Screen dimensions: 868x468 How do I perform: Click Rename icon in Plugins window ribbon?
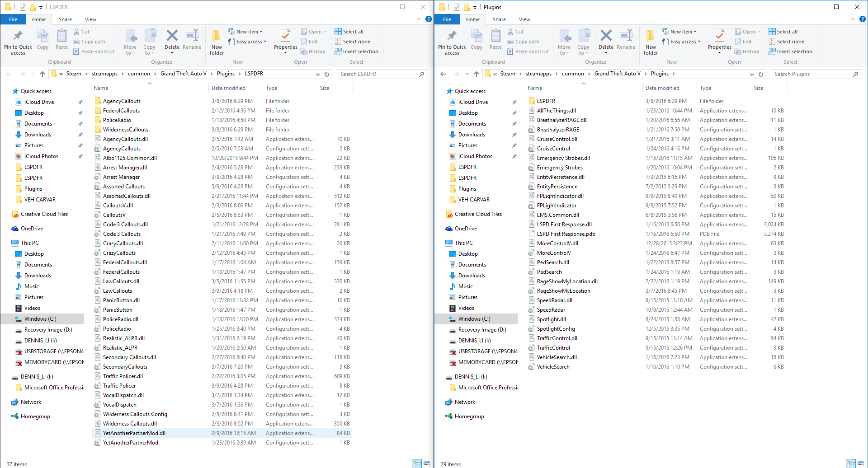626,36
